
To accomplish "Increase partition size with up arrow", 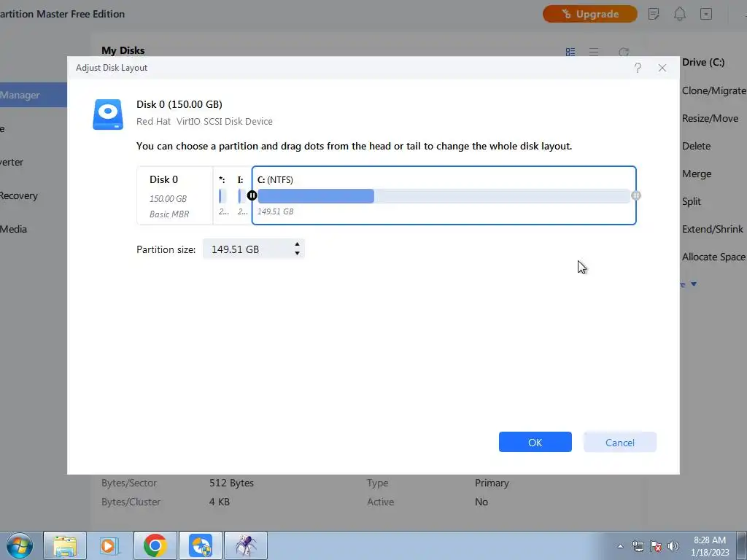I will tap(298, 244).
